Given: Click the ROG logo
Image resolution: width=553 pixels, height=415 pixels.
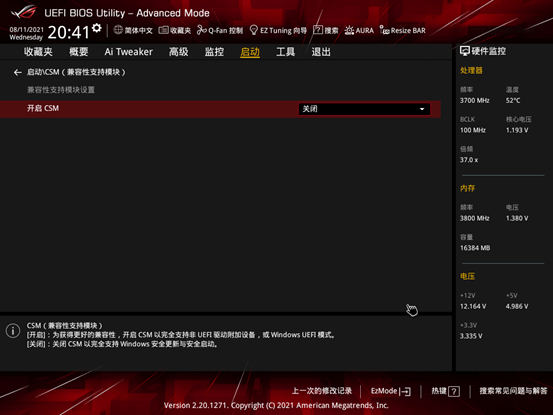Looking at the screenshot, I should tap(23, 12).
